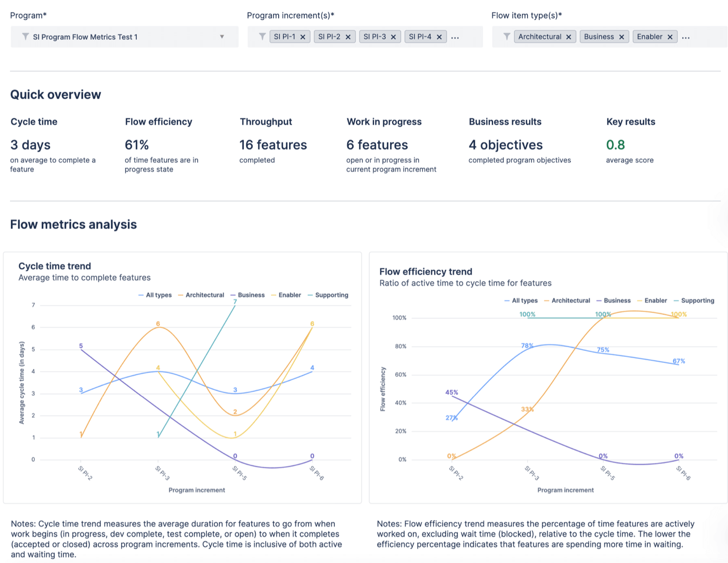This screenshot has height=563, width=728.
Task: Click the filter icon beside Program increments
Action: click(x=262, y=37)
